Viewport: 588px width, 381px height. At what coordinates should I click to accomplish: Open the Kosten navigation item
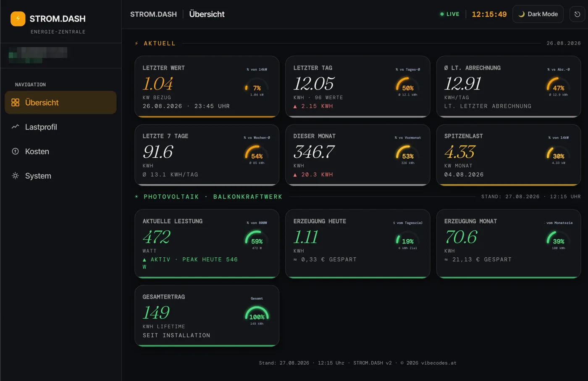(60, 151)
